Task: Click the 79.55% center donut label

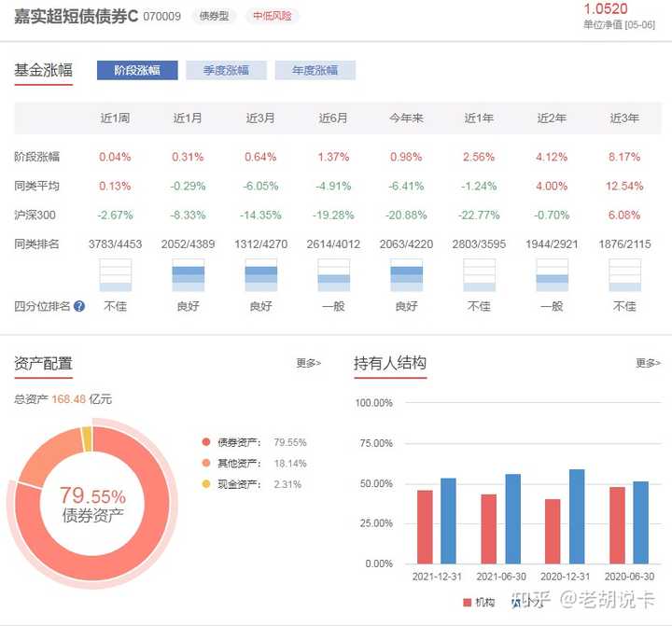Action: (x=92, y=496)
